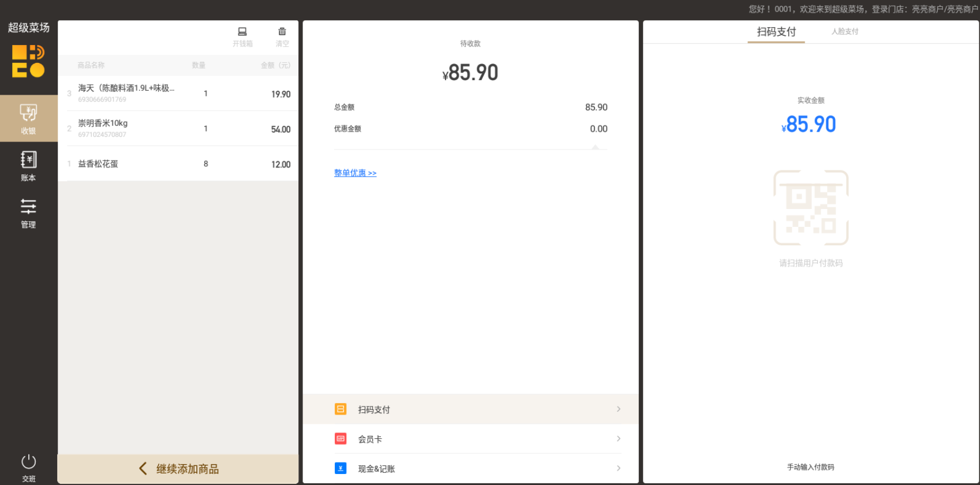Image resolution: width=980 pixels, height=485 pixels.
Task: Open the 整单优惠 discount link
Action: (x=355, y=173)
